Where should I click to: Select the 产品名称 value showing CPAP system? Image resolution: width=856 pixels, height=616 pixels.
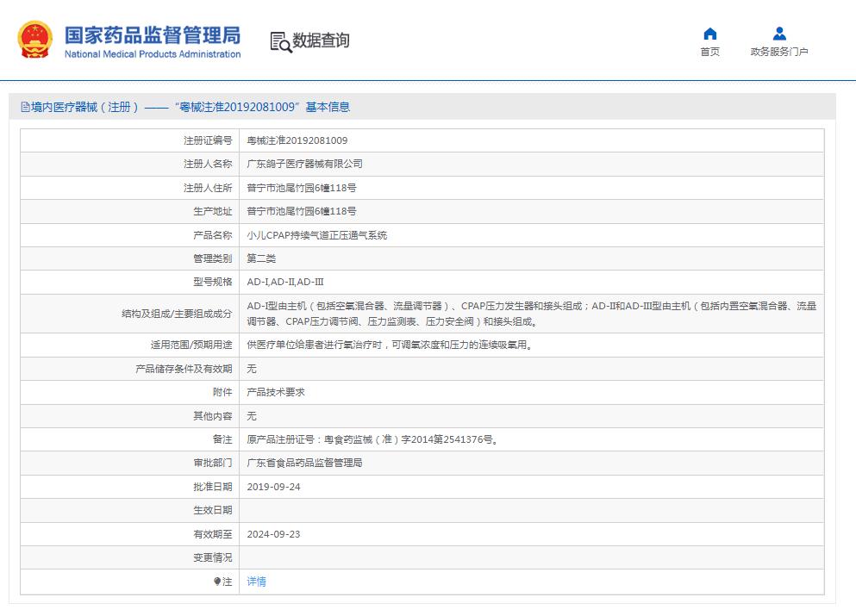[x=317, y=234]
